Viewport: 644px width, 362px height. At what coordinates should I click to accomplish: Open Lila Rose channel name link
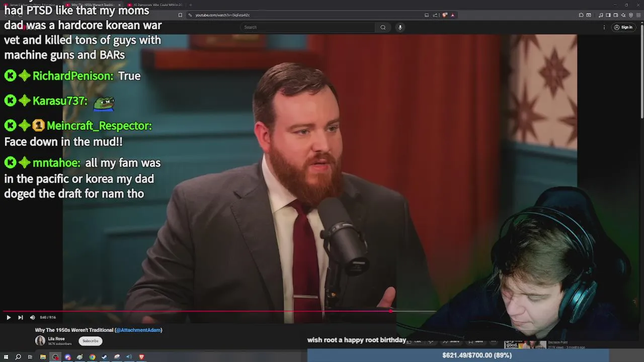[x=56, y=339]
